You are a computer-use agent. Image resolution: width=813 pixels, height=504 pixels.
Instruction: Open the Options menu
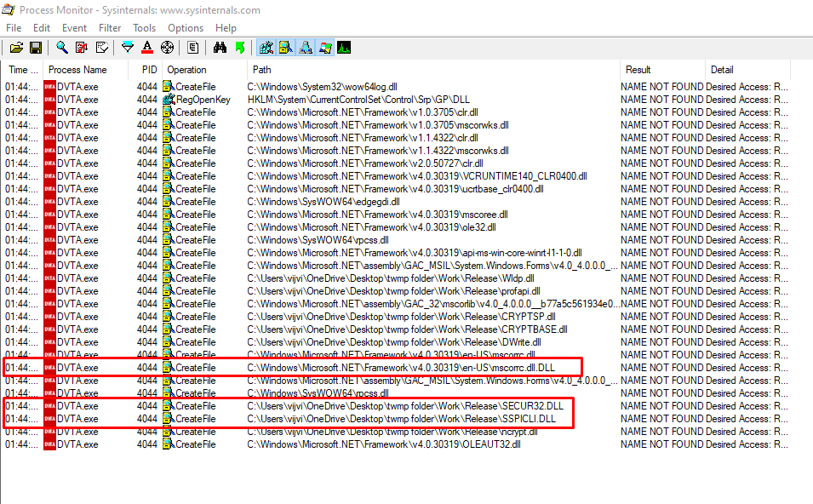click(x=186, y=28)
